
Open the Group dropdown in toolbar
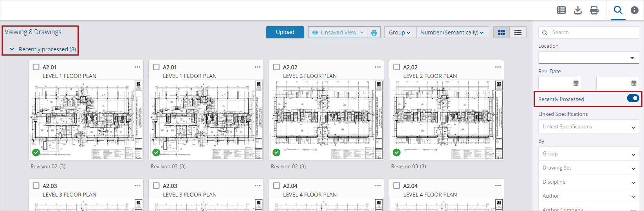(400, 32)
